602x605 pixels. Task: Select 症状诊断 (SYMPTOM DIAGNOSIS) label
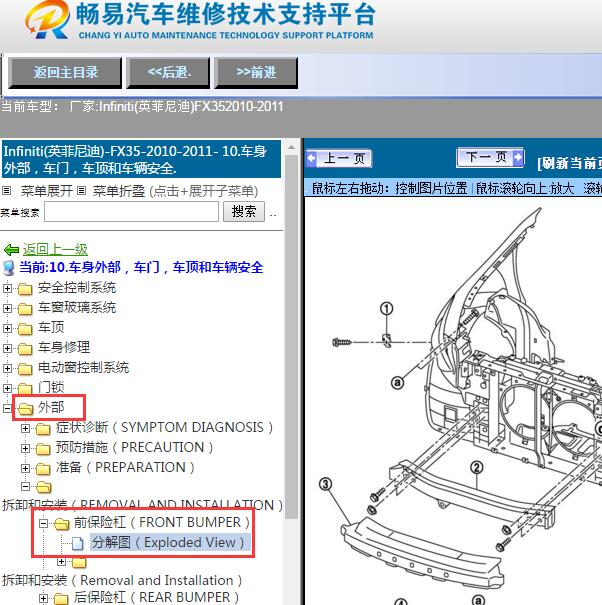[x=164, y=427]
